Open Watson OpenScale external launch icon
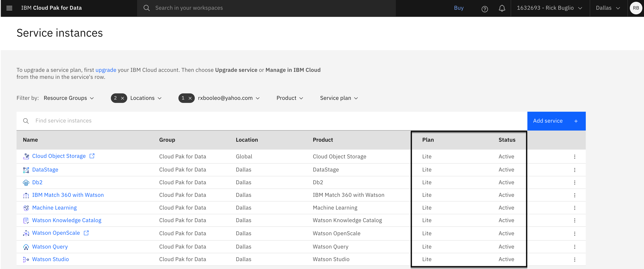 click(x=86, y=233)
